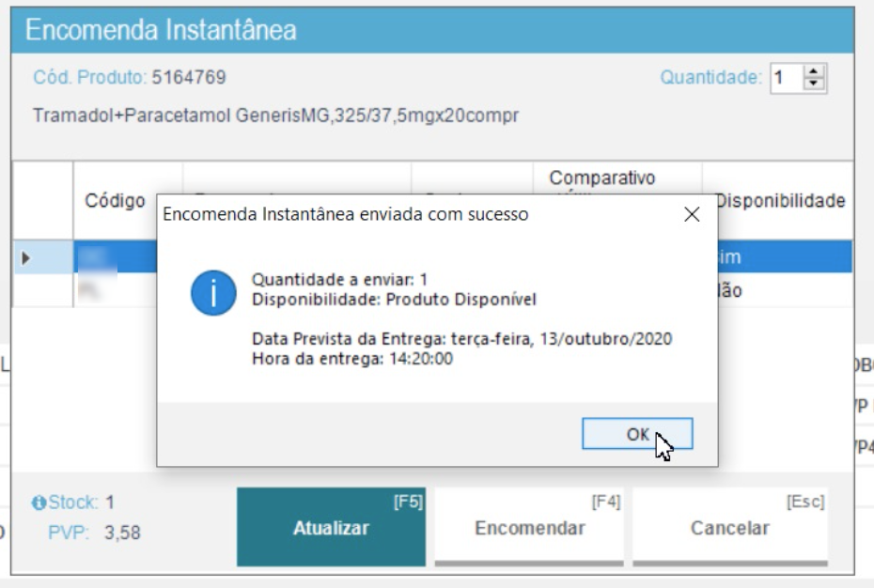The height and width of the screenshot is (588, 874).
Task: Click the Tramadol+Paracetamol product name text
Action: pos(275,116)
